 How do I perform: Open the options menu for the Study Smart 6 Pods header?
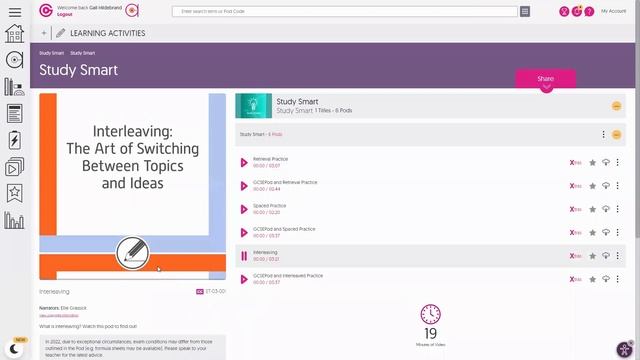tap(603, 134)
